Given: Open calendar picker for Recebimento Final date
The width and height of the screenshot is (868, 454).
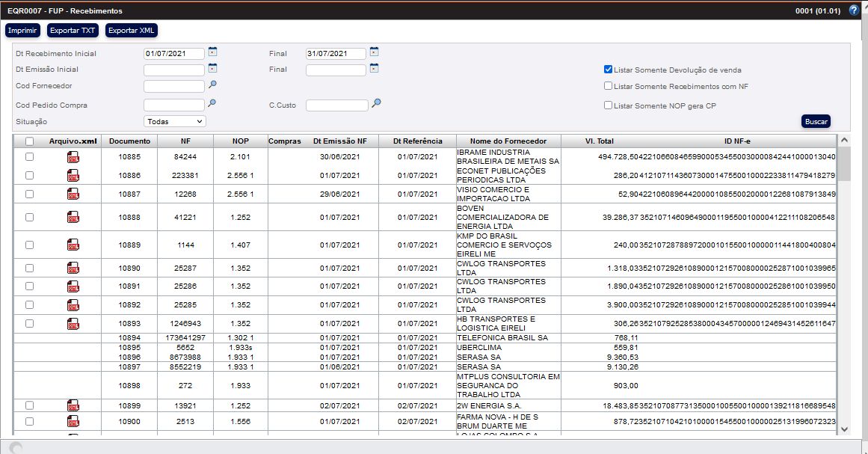Looking at the screenshot, I should (x=375, y=52).
